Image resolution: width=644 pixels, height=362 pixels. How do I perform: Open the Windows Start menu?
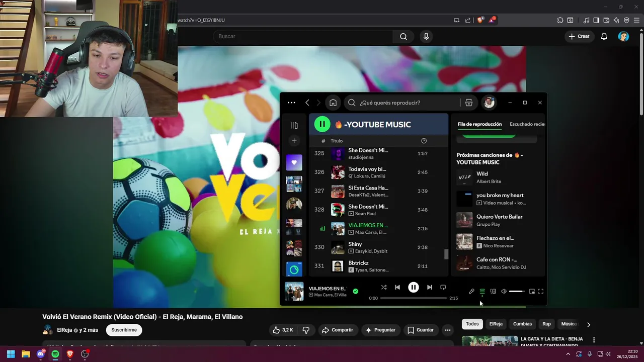click(11, 354)
